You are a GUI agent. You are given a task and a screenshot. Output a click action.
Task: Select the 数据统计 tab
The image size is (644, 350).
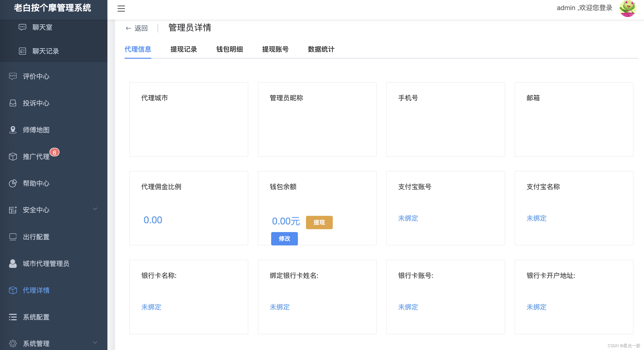click(x=321, y=49)
